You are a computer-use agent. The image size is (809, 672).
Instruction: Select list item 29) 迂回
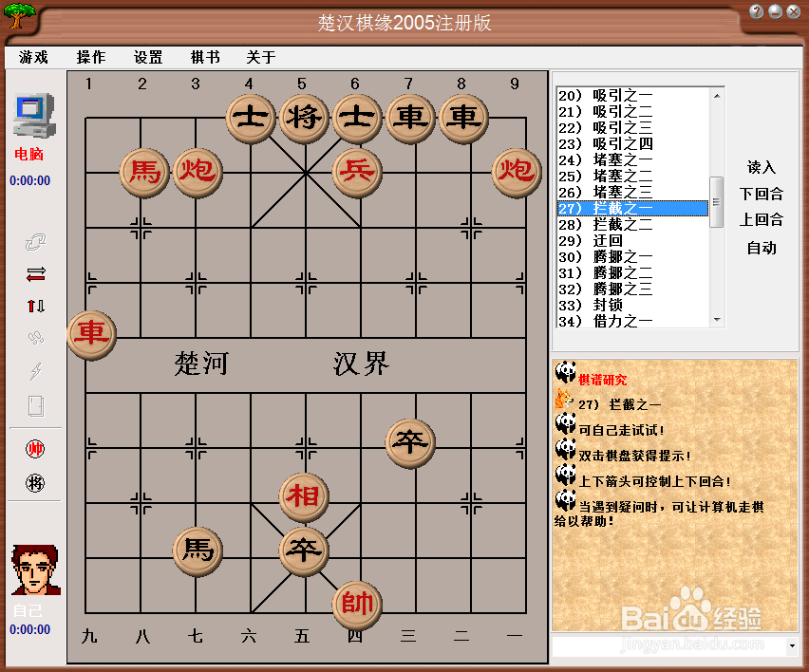pos(632,241)
